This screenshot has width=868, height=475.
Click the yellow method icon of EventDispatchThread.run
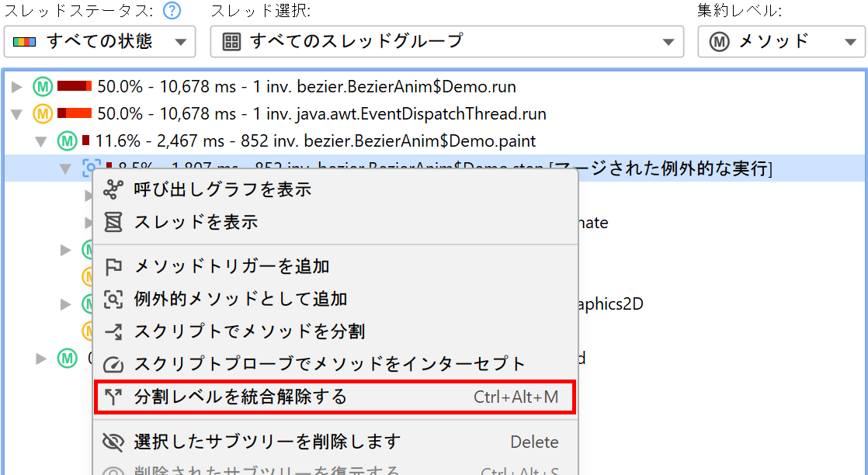pos(42,114)
